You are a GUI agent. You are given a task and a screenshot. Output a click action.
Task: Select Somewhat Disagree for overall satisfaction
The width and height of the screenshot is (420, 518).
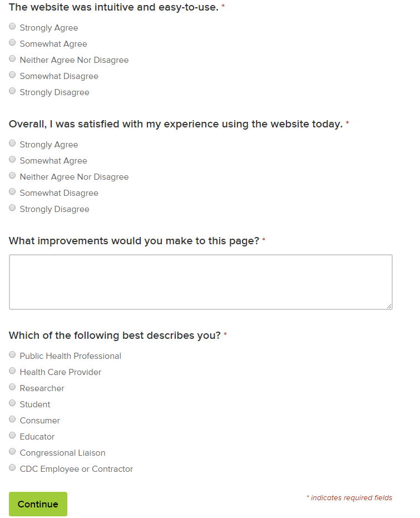click(x=12, y=192)
